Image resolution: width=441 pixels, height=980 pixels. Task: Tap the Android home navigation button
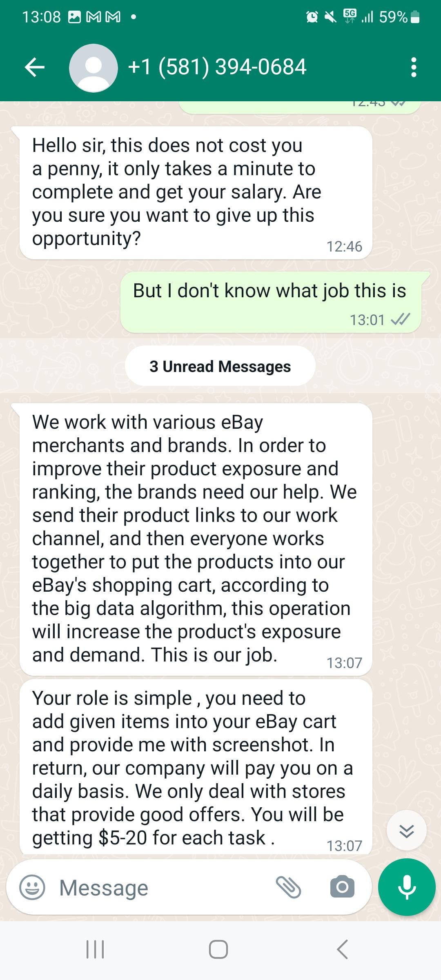click(218, 949)
